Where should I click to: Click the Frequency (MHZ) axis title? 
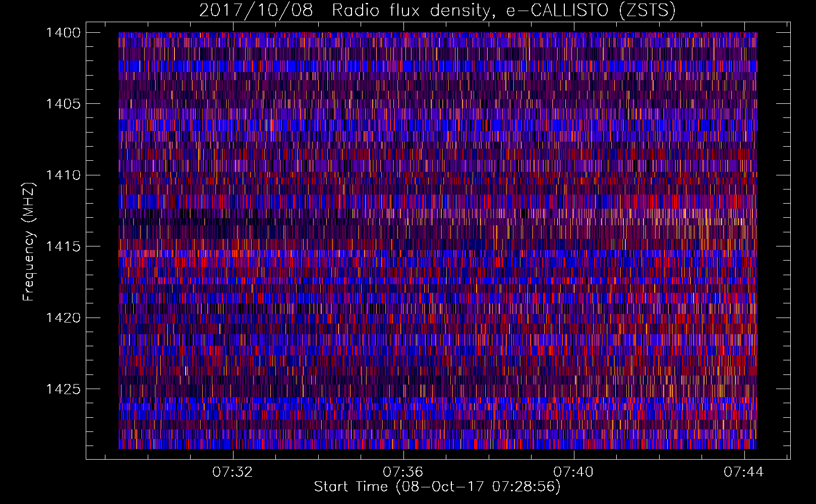coord(29,242)
